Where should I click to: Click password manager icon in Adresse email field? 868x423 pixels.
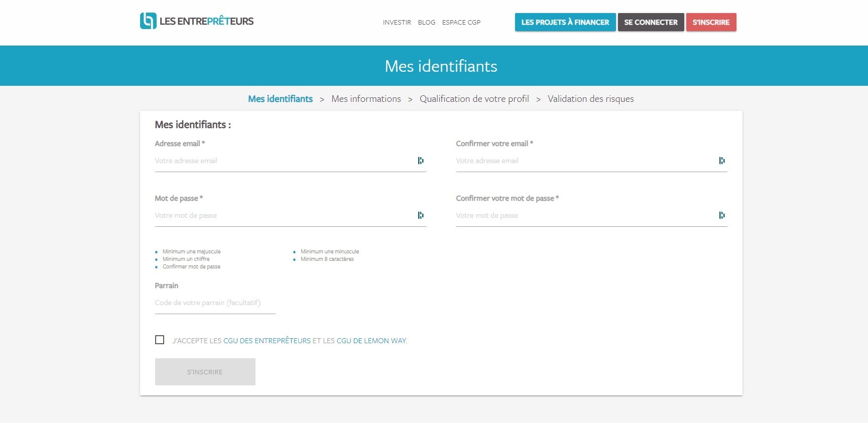[421, 161]
